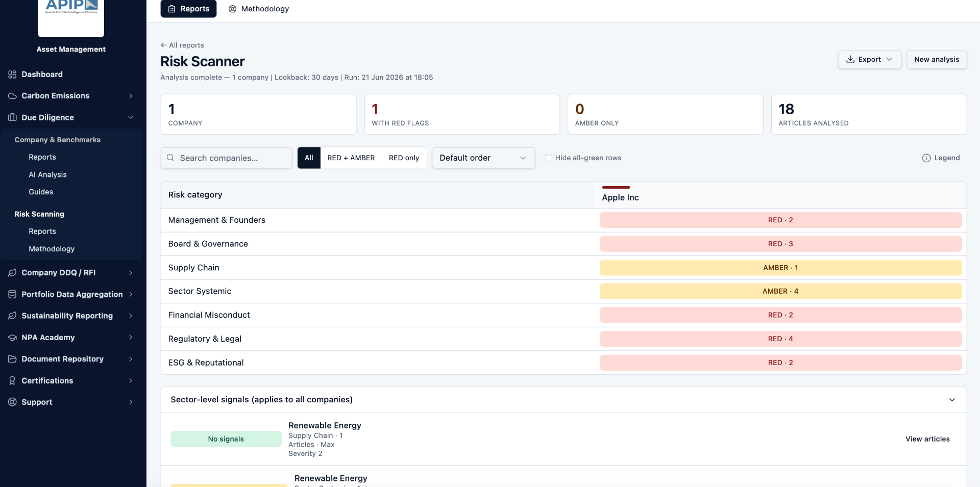Click the With Red Flags summary card

pyautogui.click(x=462, y=114)
